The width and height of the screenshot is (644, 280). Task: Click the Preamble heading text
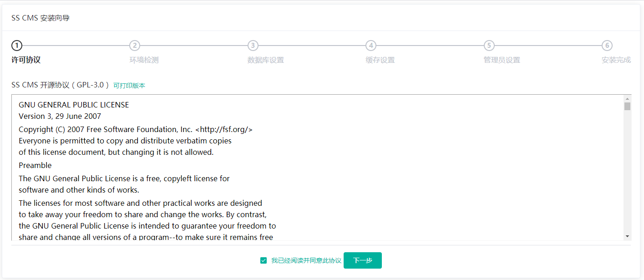coord(35,165)
